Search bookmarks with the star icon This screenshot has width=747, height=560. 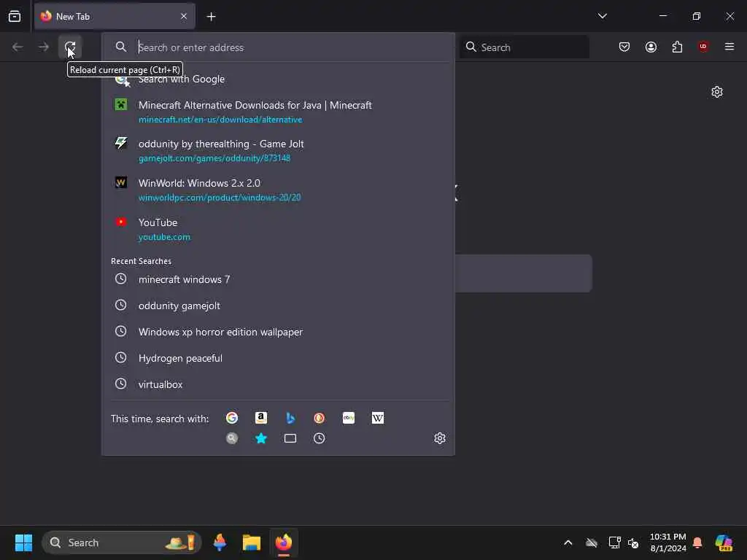pos(261,438)
